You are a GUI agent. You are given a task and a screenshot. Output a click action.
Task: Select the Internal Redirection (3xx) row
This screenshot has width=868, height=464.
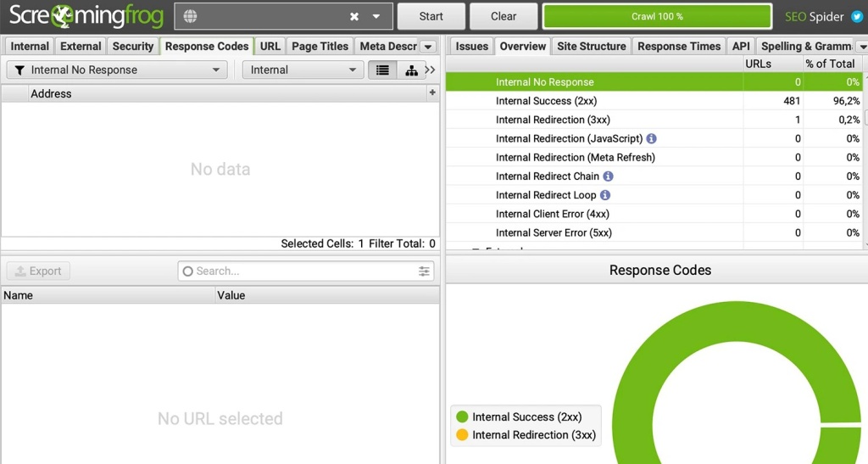[654, 120]
